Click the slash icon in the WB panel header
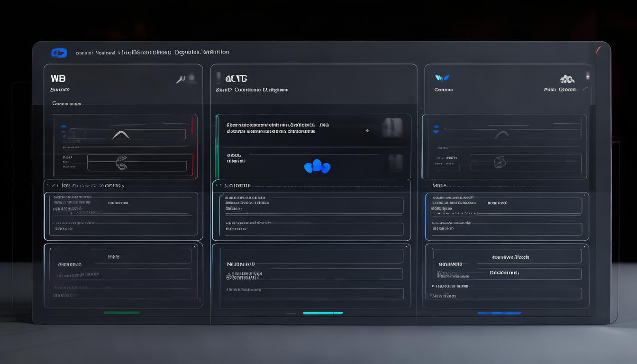Viewport: 637px width, 364px height. coord(181,80)
